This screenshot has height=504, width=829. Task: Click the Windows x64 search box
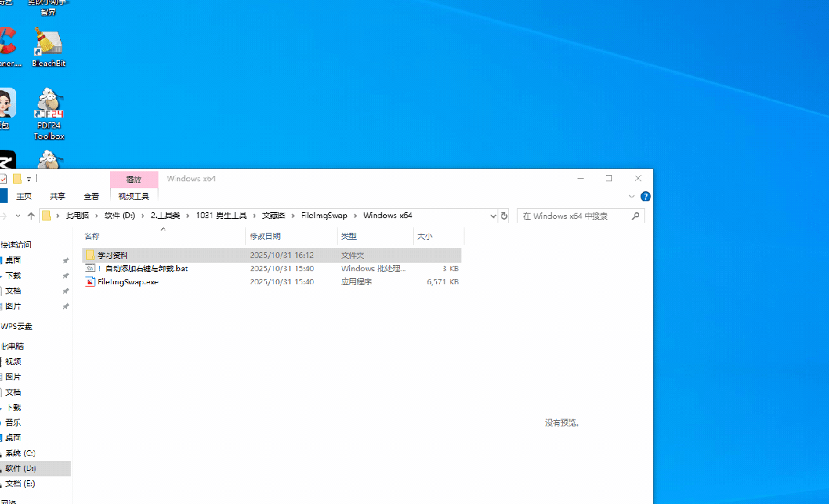pos(573,216)
